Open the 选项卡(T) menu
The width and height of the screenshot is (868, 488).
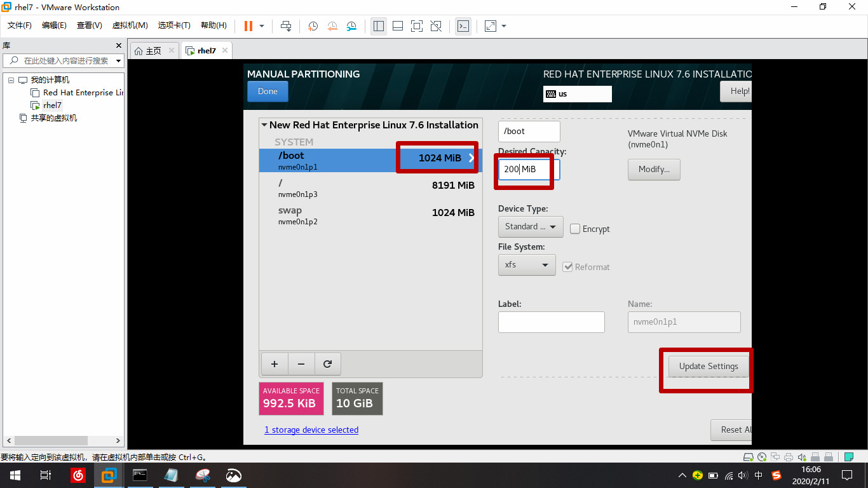tap(174, 25)
